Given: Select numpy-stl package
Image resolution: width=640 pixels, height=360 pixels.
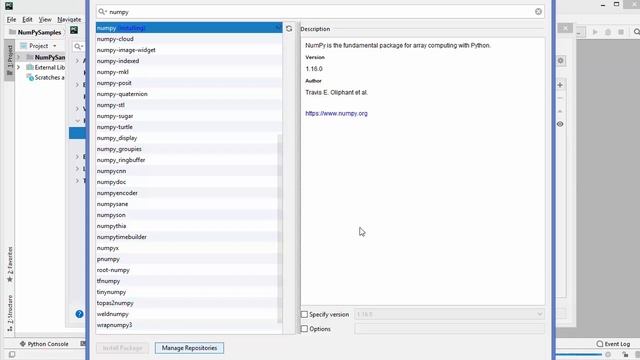Looking at the screenshot, I should pyautogui.click(x=189, y=105).
